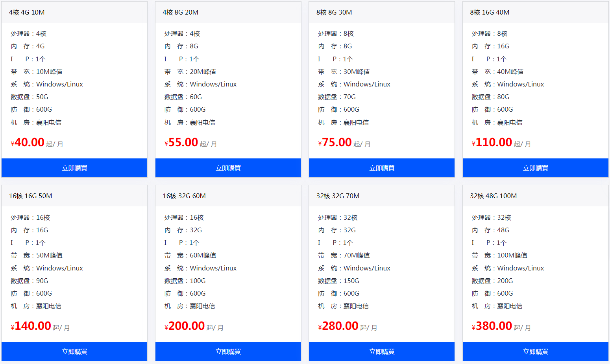Select the 4核 8G 20M card title

(180, 12)
